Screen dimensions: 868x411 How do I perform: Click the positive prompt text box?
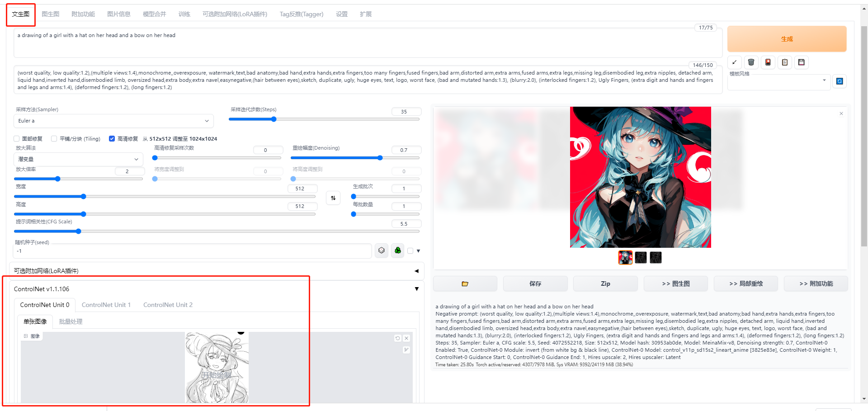[368, 43]
